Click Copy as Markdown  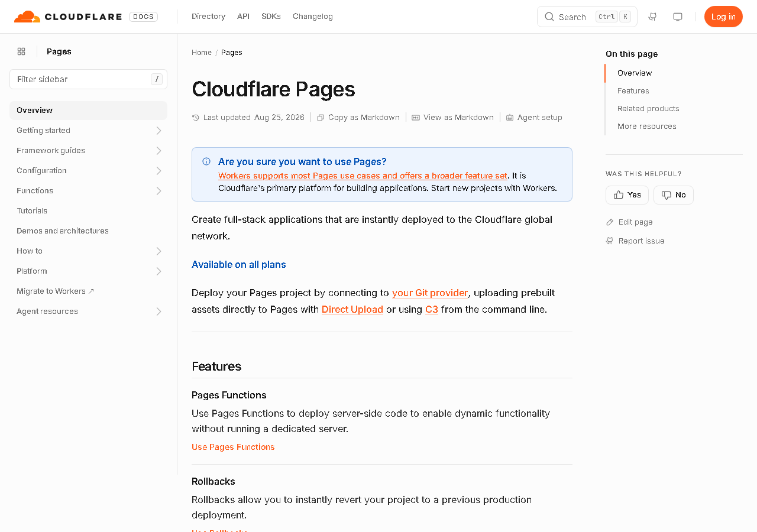click(358, 118)
